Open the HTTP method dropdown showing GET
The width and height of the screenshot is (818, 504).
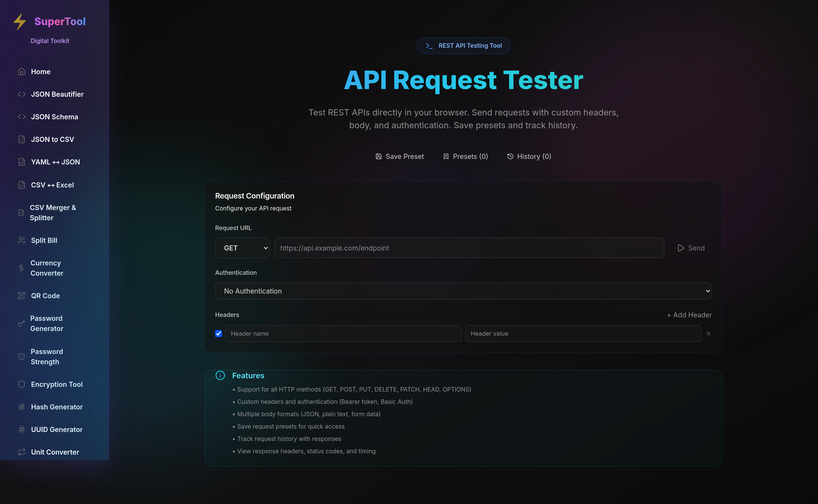coord(242,248)
